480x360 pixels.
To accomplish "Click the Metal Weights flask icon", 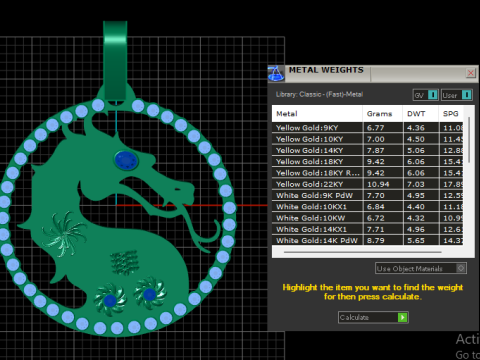I will [276, 73].
